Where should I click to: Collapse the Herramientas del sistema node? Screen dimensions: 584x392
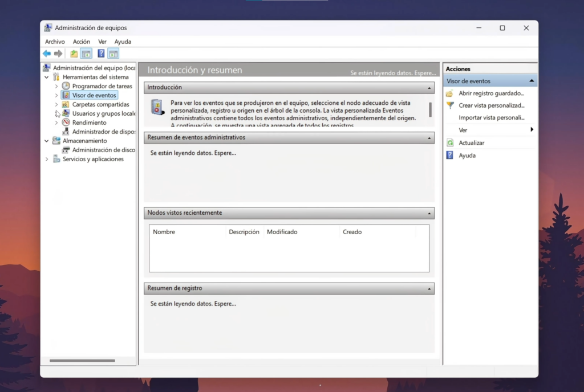[x=47, y=77]
